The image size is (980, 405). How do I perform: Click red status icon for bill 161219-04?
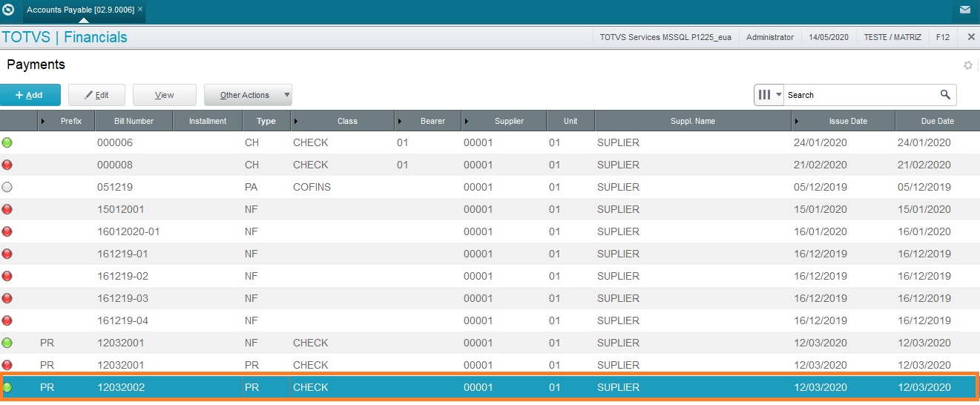7,320
